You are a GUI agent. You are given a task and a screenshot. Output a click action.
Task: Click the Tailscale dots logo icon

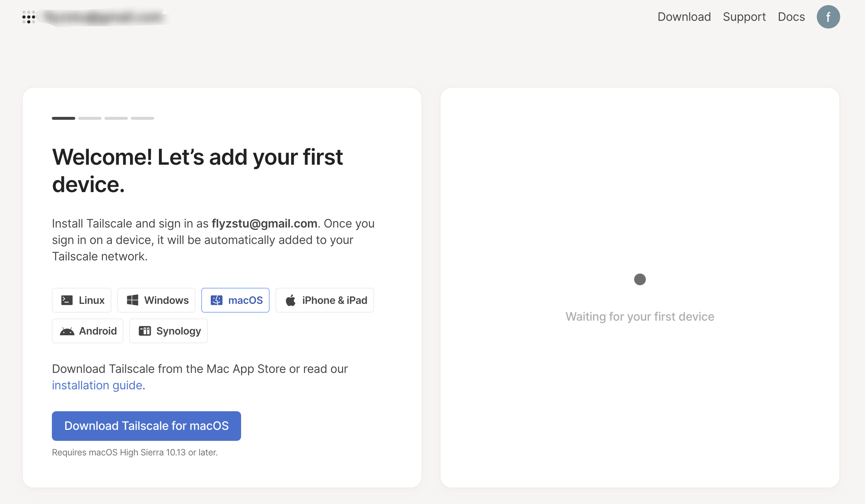click(28, 17)
